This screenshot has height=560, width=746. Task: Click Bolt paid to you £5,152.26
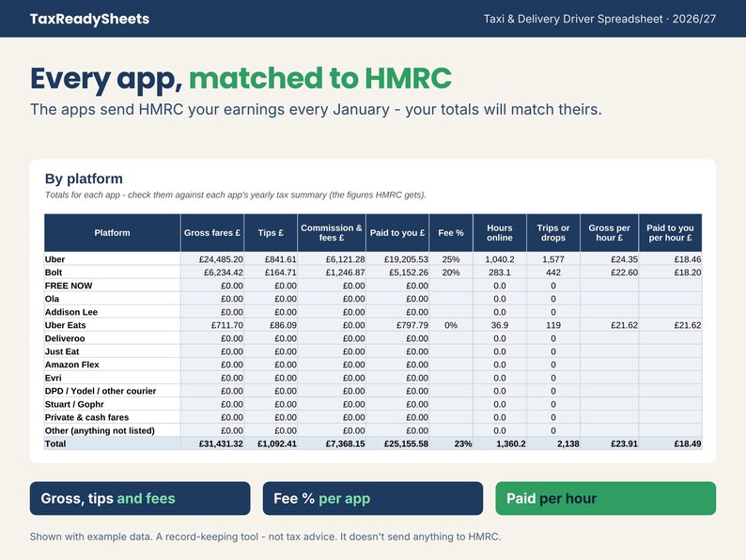pyautogui.click(x=397, y=272)
